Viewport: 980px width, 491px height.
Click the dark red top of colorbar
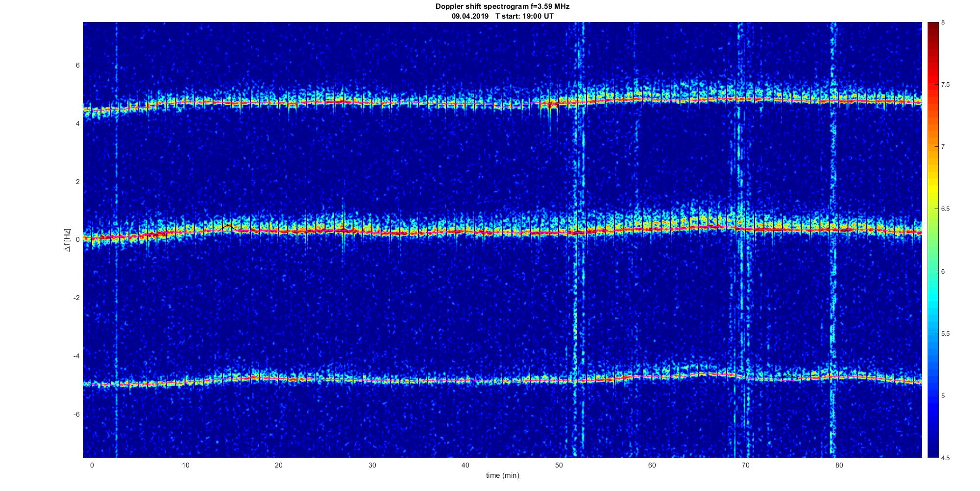tap(932, 28)
